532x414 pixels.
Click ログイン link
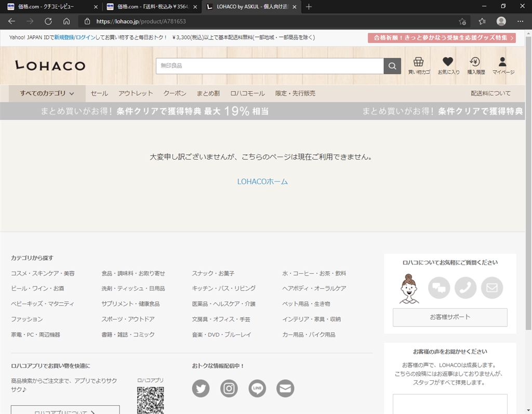click(86, 37)
